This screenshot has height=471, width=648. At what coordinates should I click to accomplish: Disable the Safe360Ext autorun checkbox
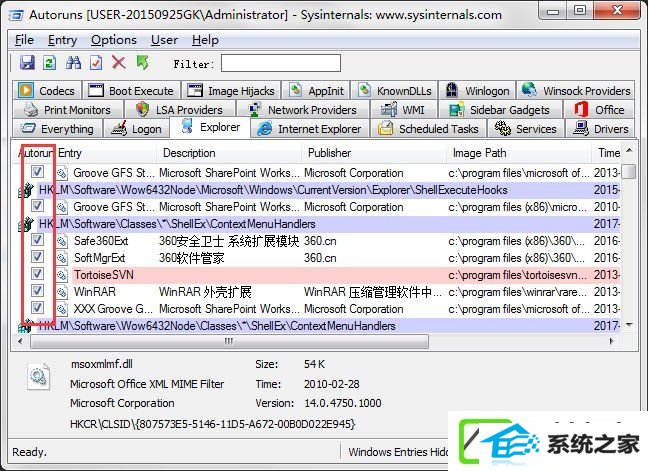(x=37, y=239)
